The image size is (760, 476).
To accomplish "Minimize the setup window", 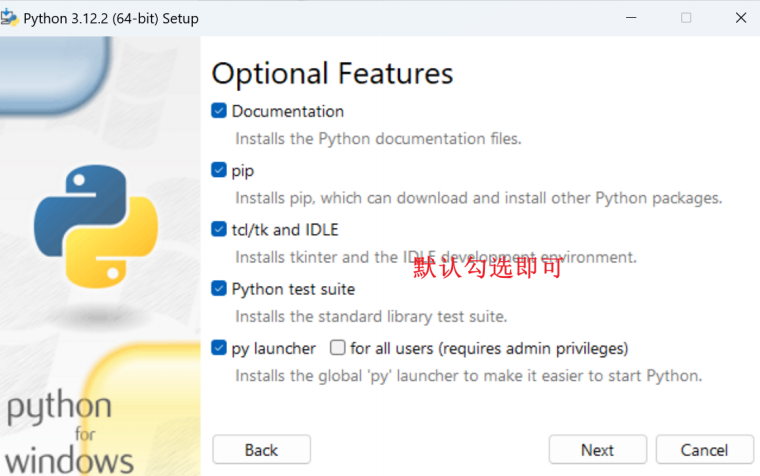I will (631, 18).
